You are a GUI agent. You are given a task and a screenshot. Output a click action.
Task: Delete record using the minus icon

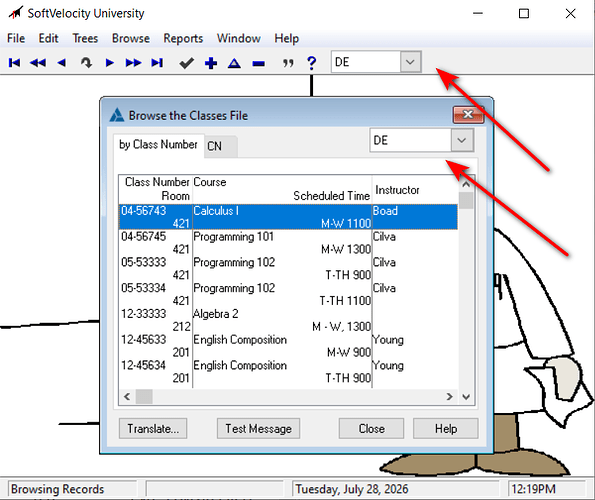coord(258,64)
